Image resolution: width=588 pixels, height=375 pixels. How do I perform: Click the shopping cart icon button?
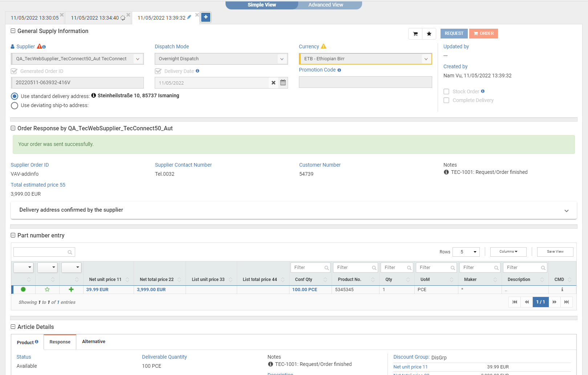415,34
